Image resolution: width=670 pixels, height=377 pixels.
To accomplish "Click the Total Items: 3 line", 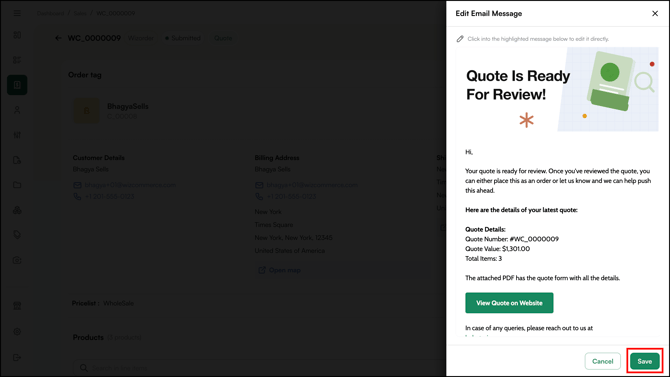I will (x=483, y=259).
